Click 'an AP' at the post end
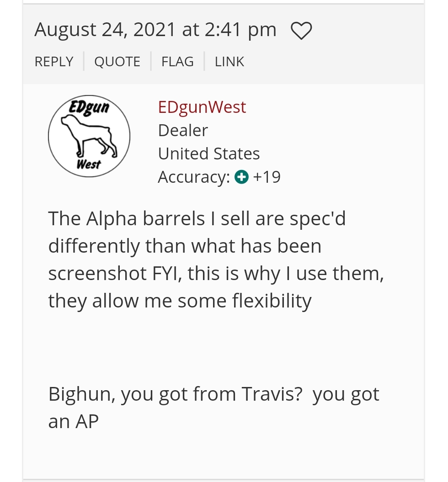The image size is (448, 482). pyautogui.click(x=74, y=421)
